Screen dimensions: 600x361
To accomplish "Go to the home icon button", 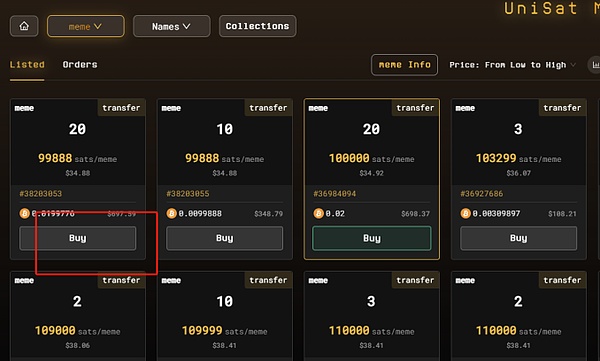I will click(x=24, y=26).
